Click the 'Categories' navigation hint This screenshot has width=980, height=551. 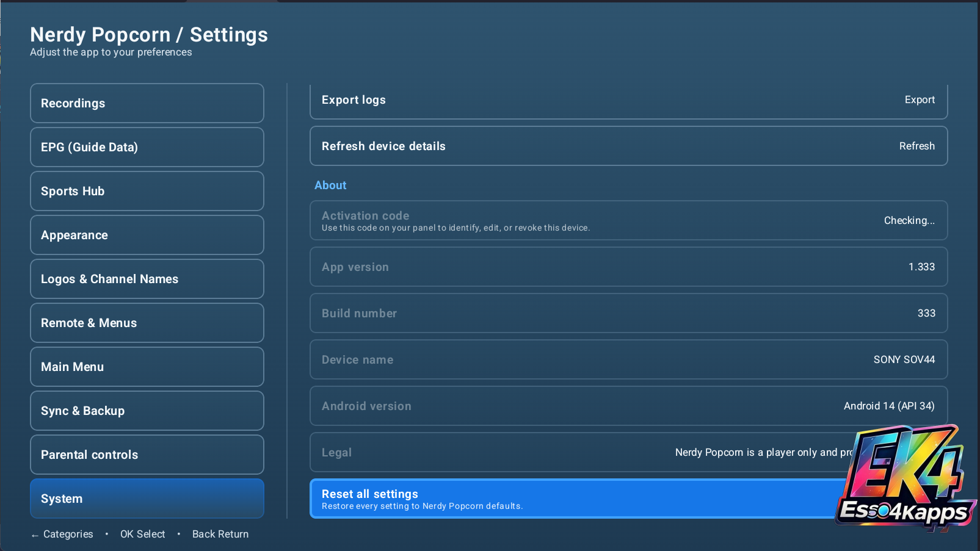pos(62,534)
